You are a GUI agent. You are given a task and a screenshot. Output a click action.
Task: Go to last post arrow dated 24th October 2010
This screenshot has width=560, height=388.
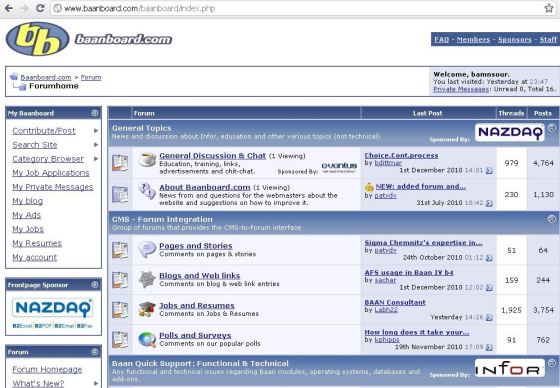489,258
